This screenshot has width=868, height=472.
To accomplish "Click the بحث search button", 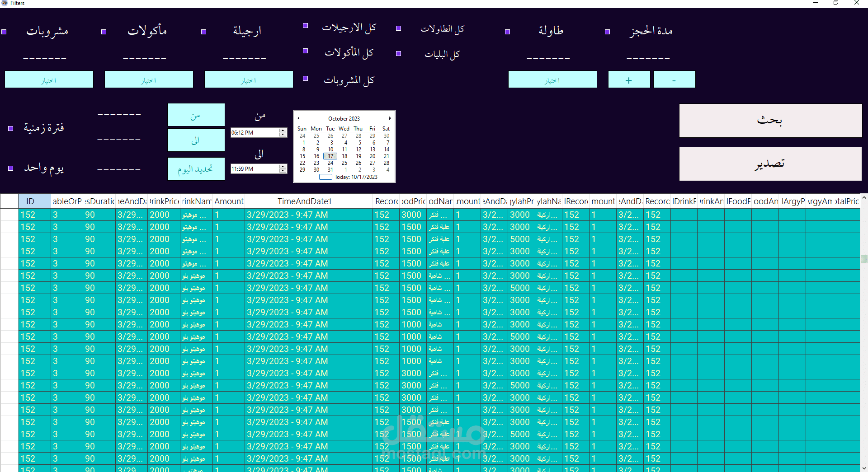I will click(x=770, y=121).
